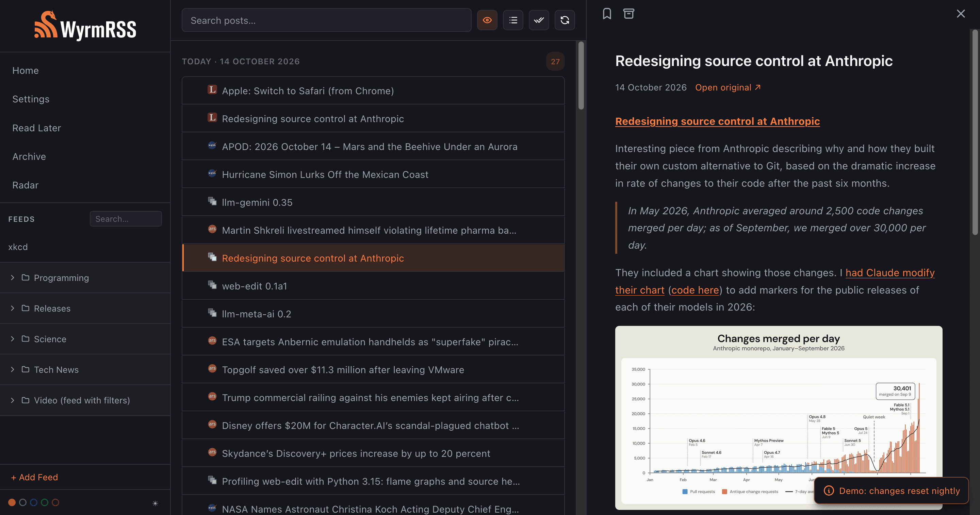Screen dimensions: 980x515
Task: Open 'Hurricane Simon Lurks Off the Mexican Coast'
Action: tap(373, 174)
